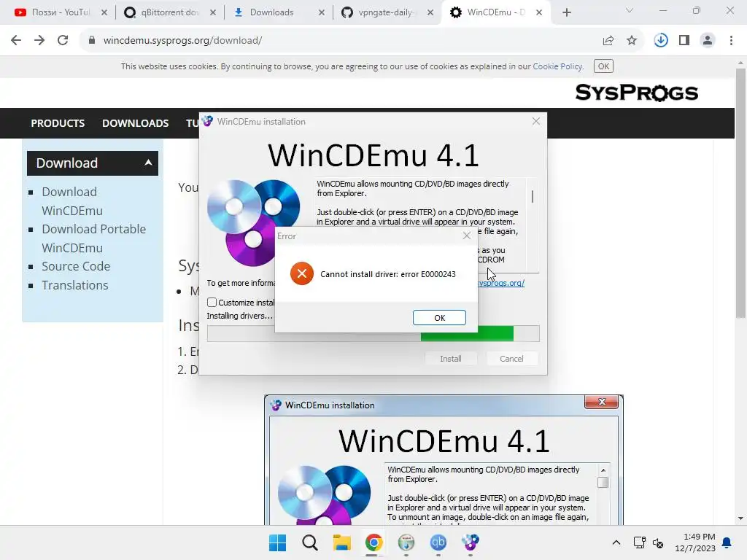This screenshot has width=747, height=560.
Task: Open the Cookie Policy link
Action: pos(557,66)
